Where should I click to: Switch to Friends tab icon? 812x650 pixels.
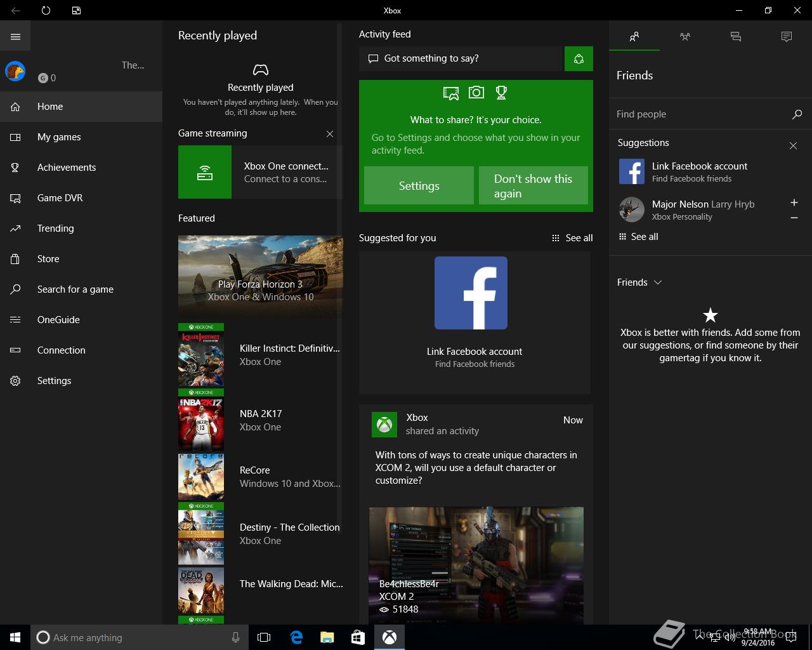pyautogui.click(x=634, y=37)
